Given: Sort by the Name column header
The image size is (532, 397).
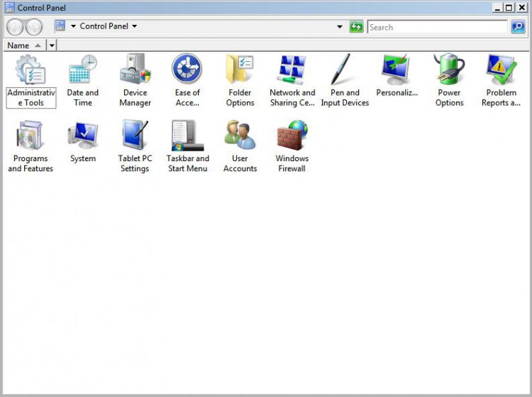Looking at the screenshot, I should (x=24, y=45).
